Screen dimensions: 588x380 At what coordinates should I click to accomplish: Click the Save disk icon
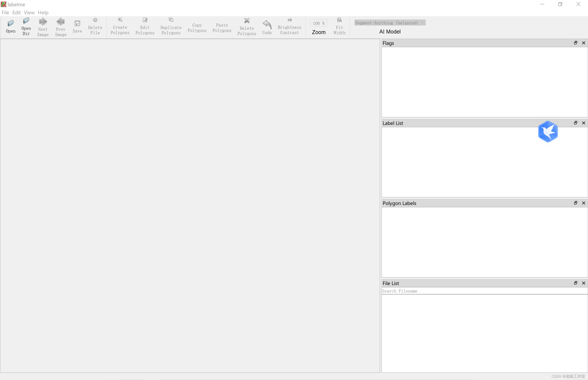click(77, 23)
